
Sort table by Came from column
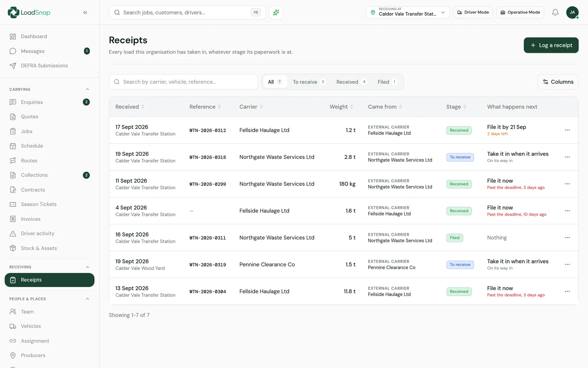[x=385, y=107]
